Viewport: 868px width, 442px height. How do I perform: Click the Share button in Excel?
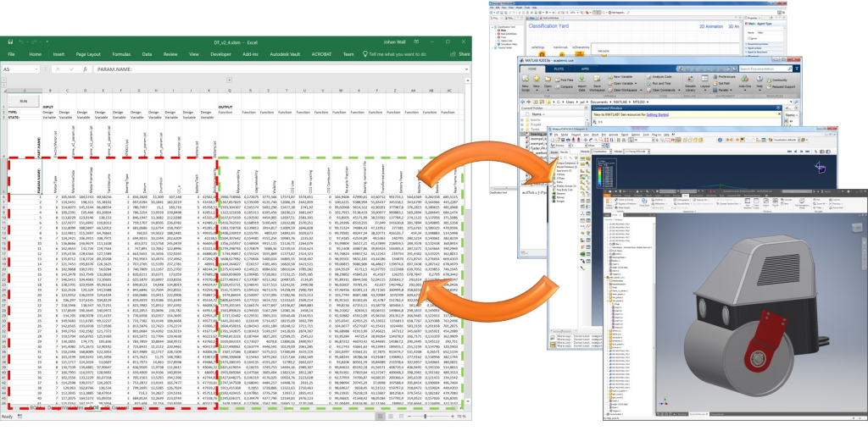click(461, 54)
